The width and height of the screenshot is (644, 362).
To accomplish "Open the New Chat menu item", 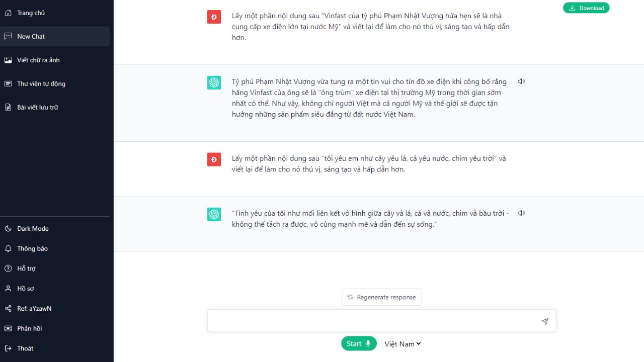I will [55, 36].
